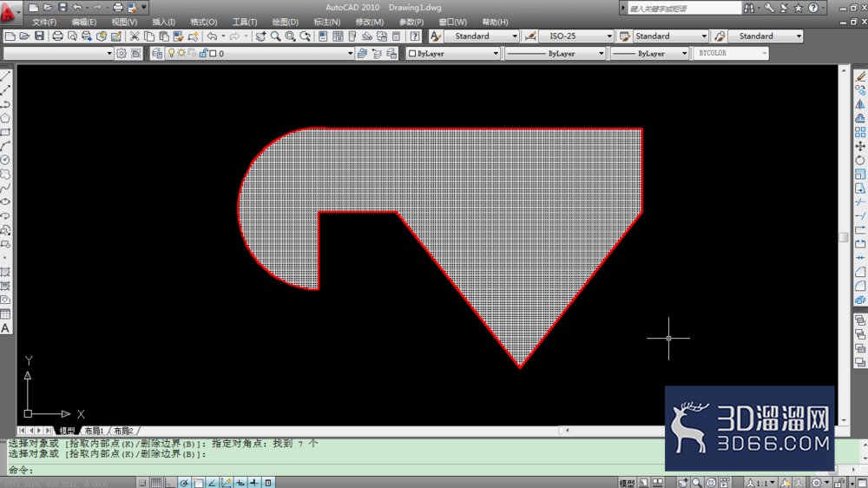Open the 1:1 annotation scale dropdown
Image resolution: width=868 pixels, height=488 pixels.
[762, 483]
